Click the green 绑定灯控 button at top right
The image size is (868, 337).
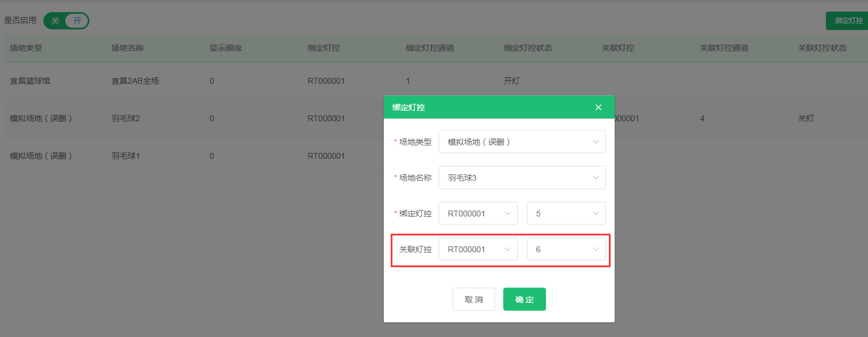[x=848, y=19]
